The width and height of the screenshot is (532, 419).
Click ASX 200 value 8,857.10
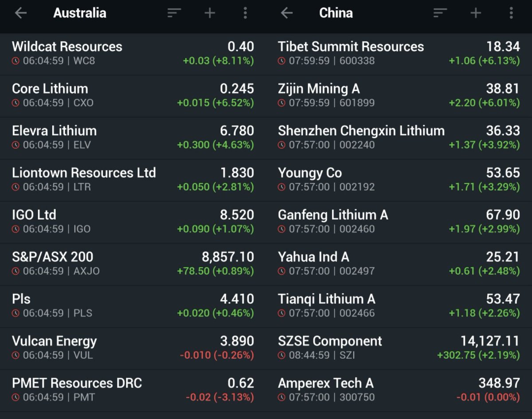[x=228, y=257]
